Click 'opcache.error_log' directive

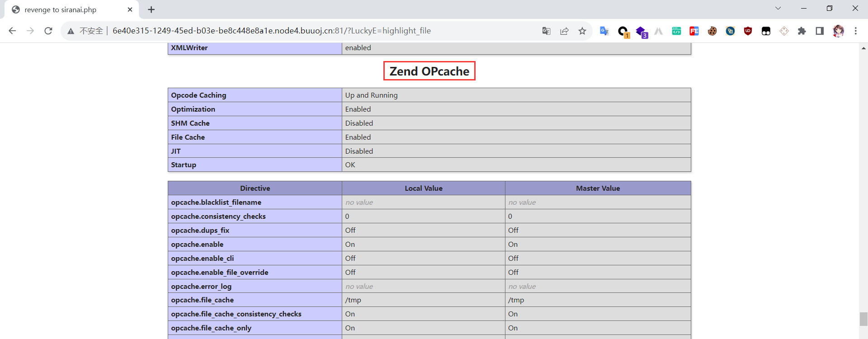click(201, 286)
